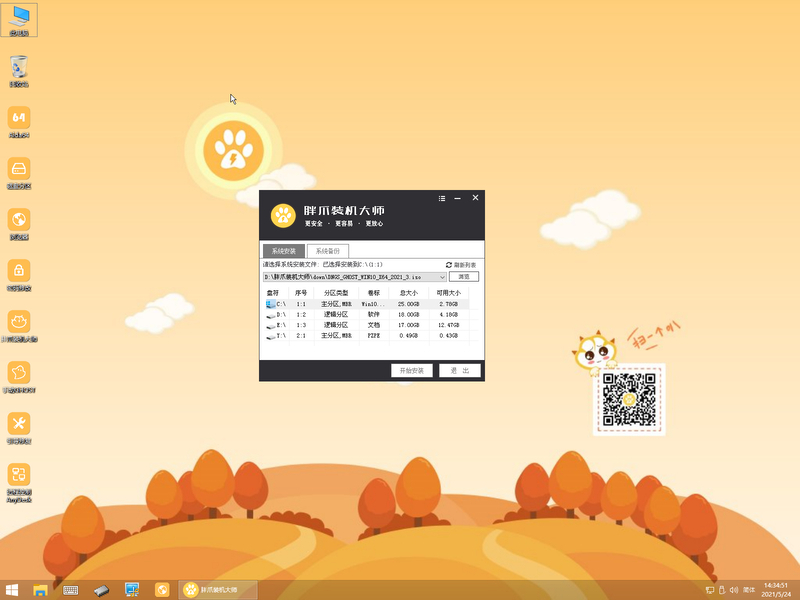Screen dimensions: 800x600
Task: Select the E:\ partition row
Action: pos(366,325)
